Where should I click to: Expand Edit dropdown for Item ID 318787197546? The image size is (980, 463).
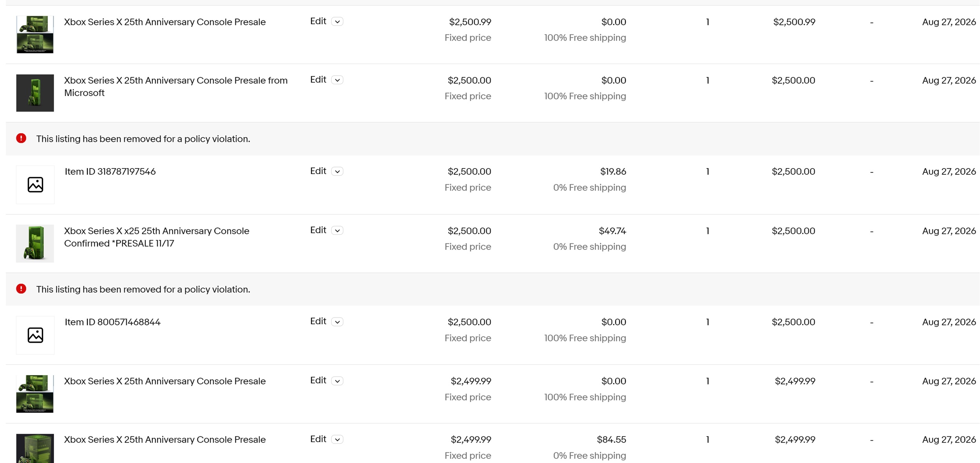point(337,171)
